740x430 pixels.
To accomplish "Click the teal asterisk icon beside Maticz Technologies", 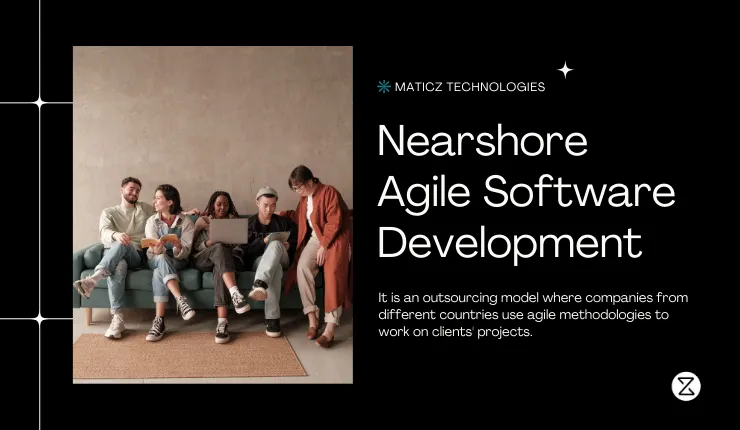I will click(x=384, y=87).
